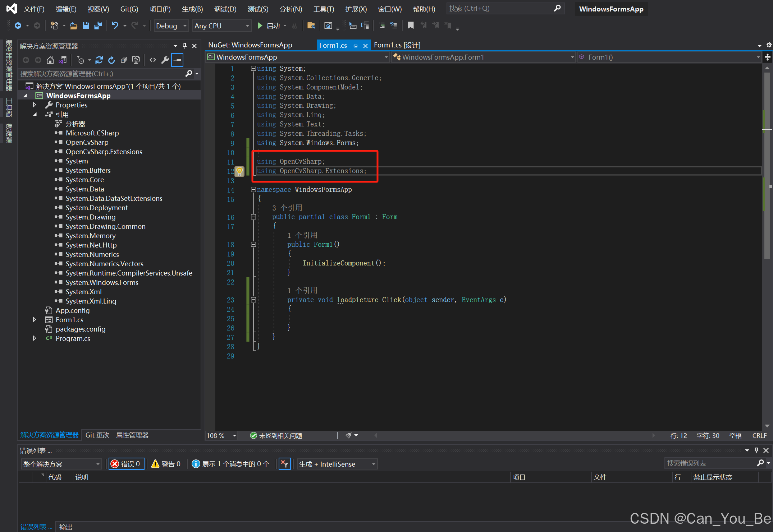
Task: Open the 调试(D) menu
Action: tap(225, 9)
